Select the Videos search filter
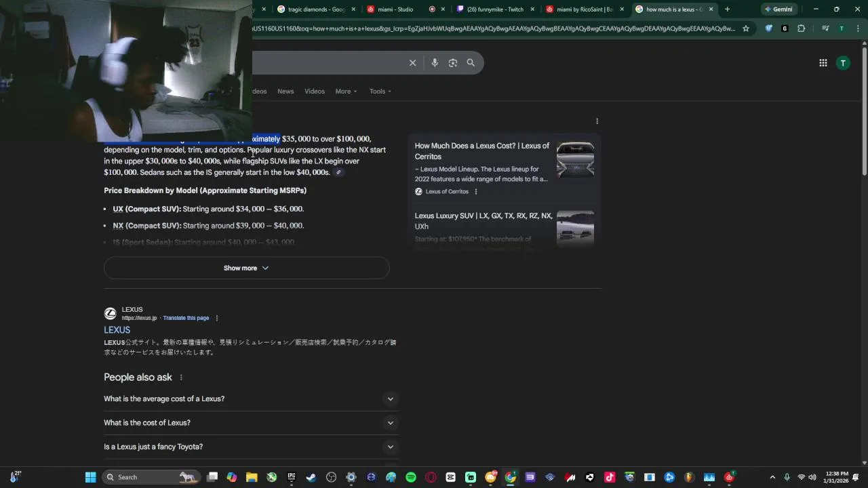This screenshot has height=488, width=868. pyautogui.click(x=315, y=91)
